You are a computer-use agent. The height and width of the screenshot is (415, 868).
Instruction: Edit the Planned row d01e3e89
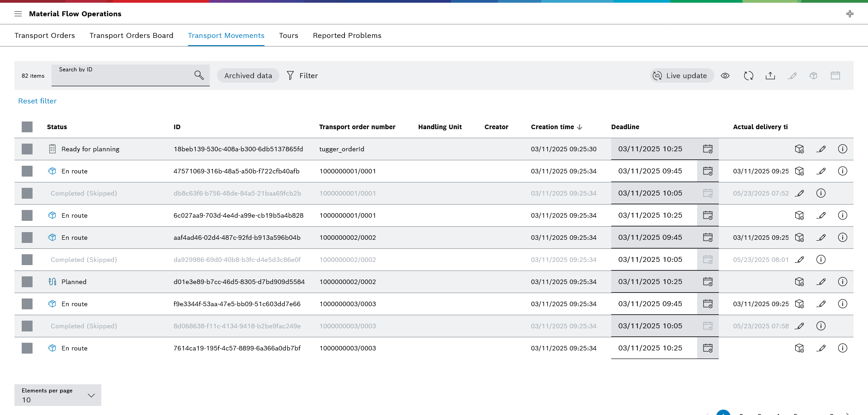pyautogui.click(x=821, y=282)
